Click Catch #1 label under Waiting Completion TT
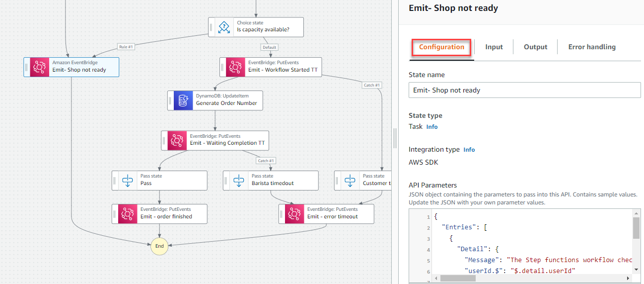The height and width of the screenshot is (284, 644). tap(265, 161)
